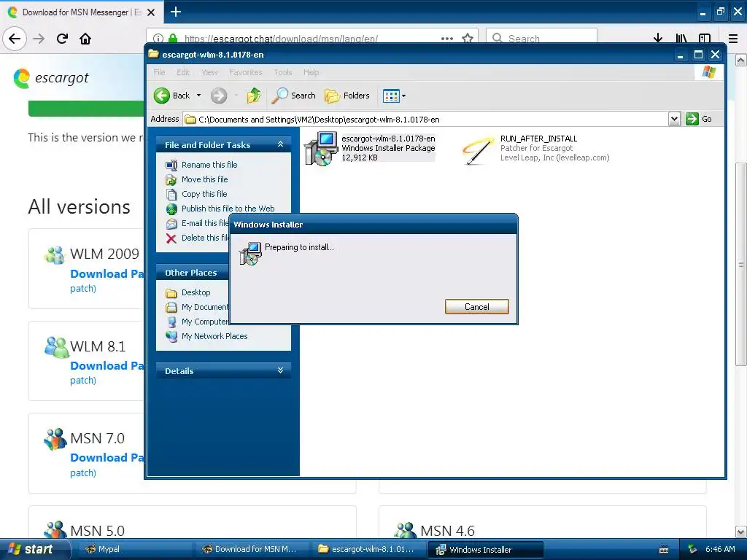Image resolution: width=747 pixels, height=560 pixels.
Task: Click the Back arrow in Explorer toolbar
Action: point(161,96)
